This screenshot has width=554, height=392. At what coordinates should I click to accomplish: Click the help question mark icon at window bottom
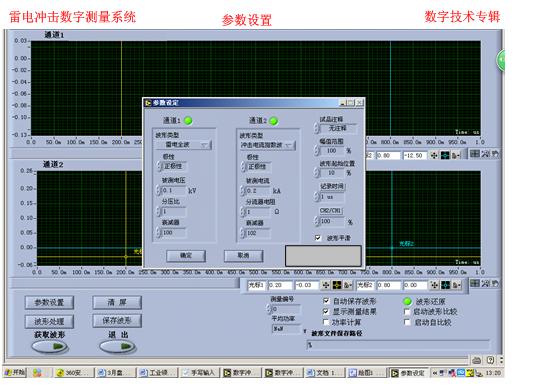tap(490, 360)
